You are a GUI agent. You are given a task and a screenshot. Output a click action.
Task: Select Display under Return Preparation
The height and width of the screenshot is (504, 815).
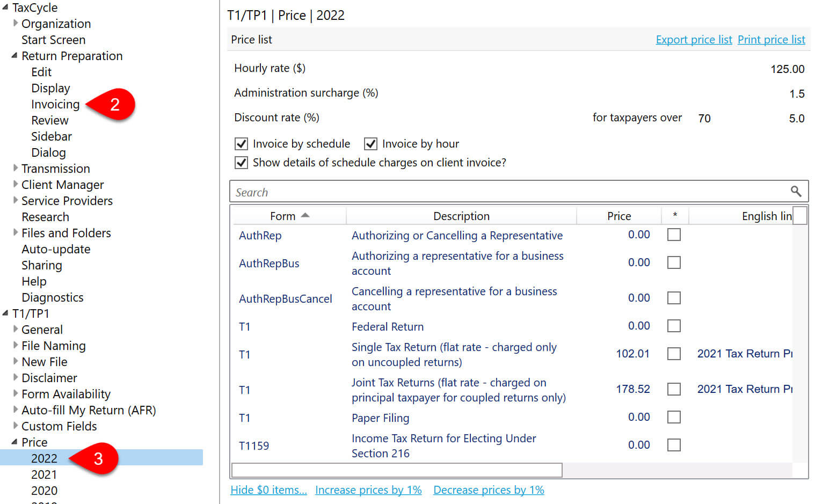(x=50, y=88)
